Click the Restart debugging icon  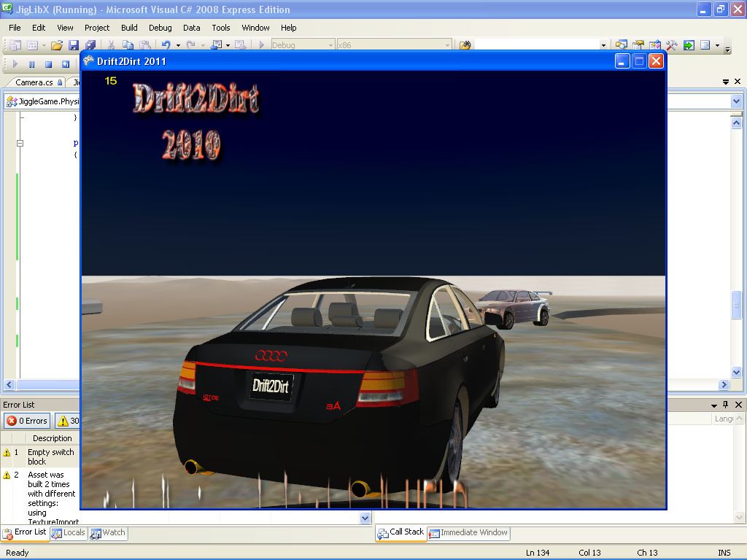pos(66,64)
